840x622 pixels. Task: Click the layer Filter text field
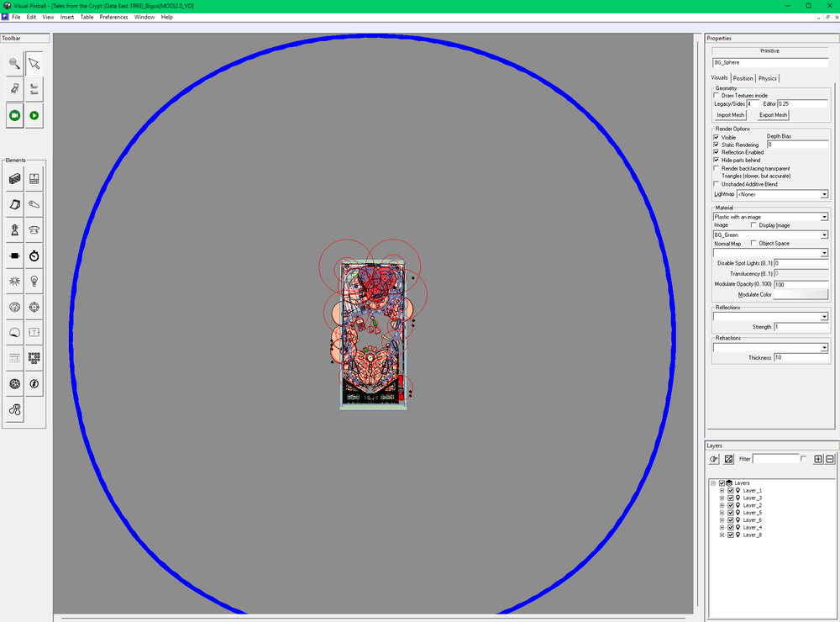coord(775,459)
